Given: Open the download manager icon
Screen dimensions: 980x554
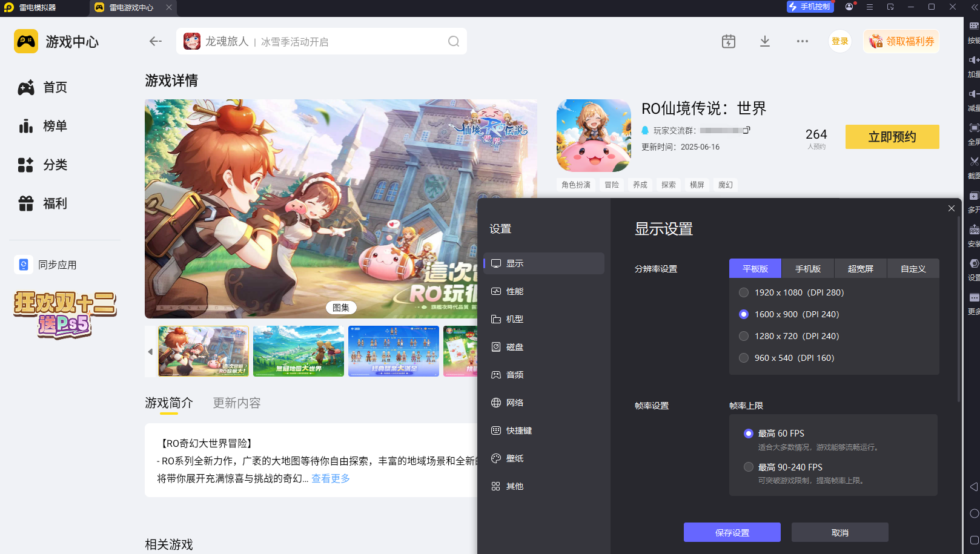Looking at the screenshot, I should [765, 41].
